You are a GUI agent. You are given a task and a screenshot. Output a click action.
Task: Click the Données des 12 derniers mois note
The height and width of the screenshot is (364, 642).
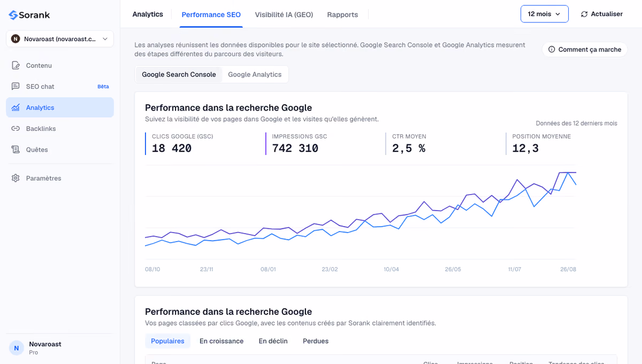coord(577,123)
